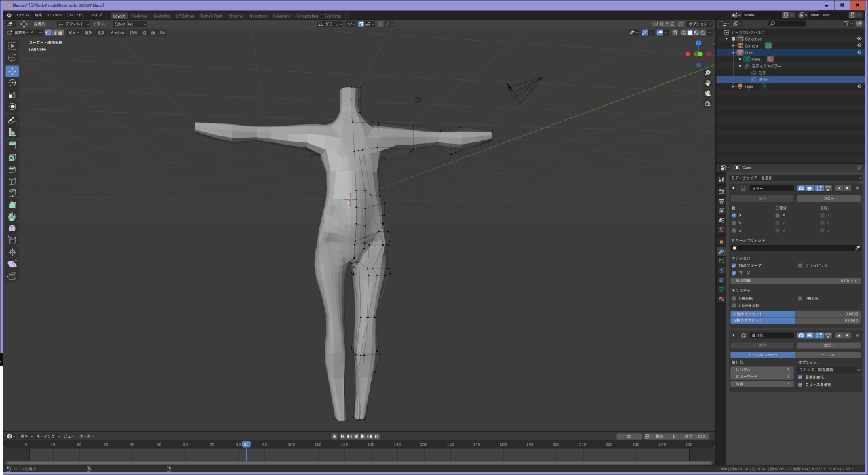Open the Modifier properties wrench tab
Viewport: 868px width, 475px height.
(722, 251)
